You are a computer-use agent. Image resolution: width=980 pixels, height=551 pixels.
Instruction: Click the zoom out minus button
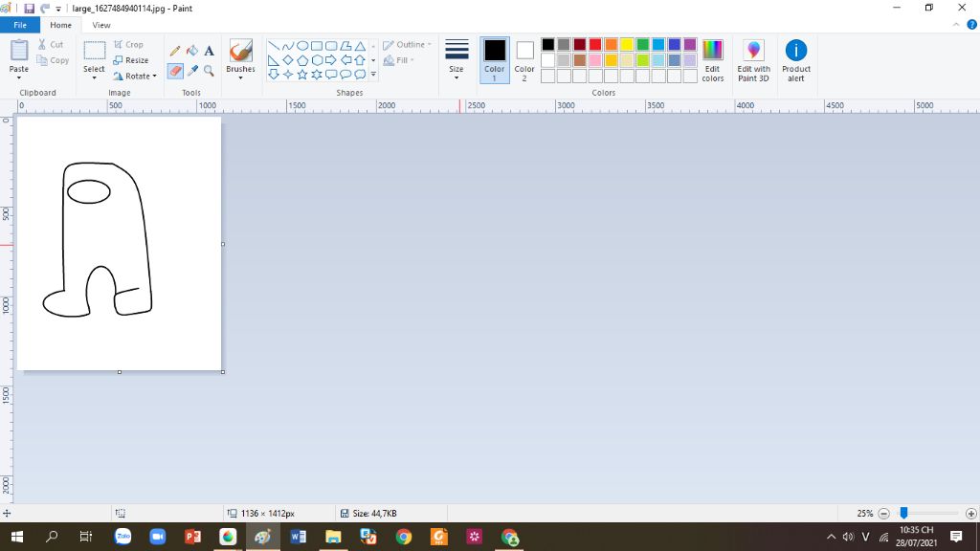tap(883, 514)
